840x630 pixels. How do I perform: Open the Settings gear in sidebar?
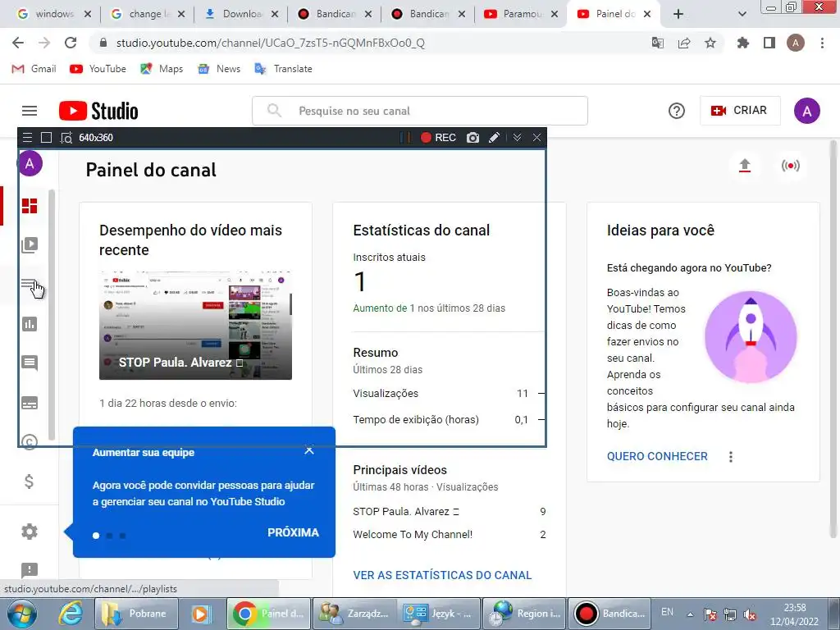click(x=30, y=532)
